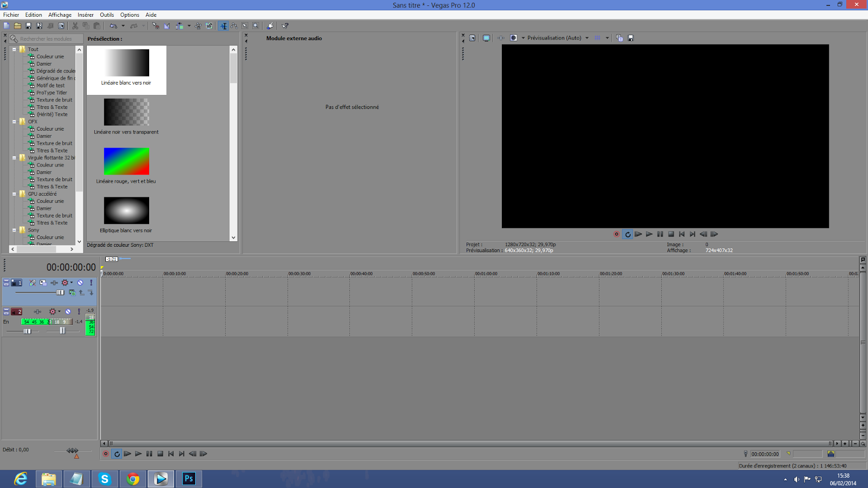Collapse the Tout tree folder
The width and height of the screenshot is (868, 488).
tap(14, 49)
